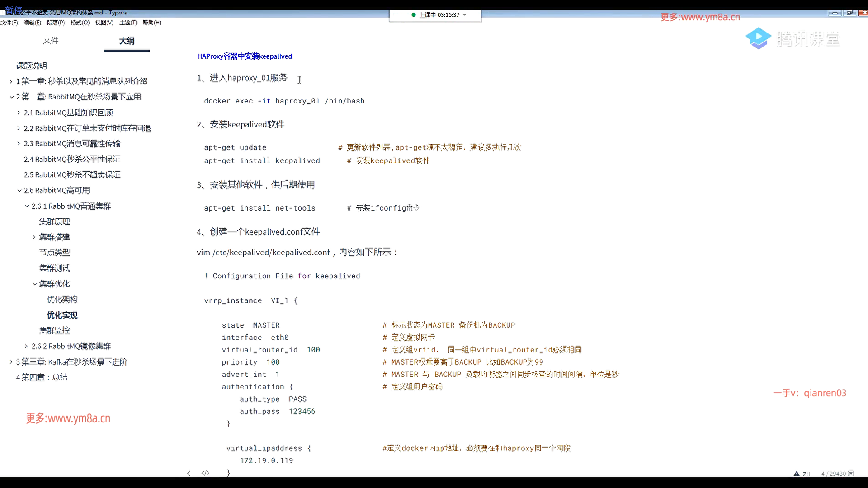Click the spell check warning icon

796,474
